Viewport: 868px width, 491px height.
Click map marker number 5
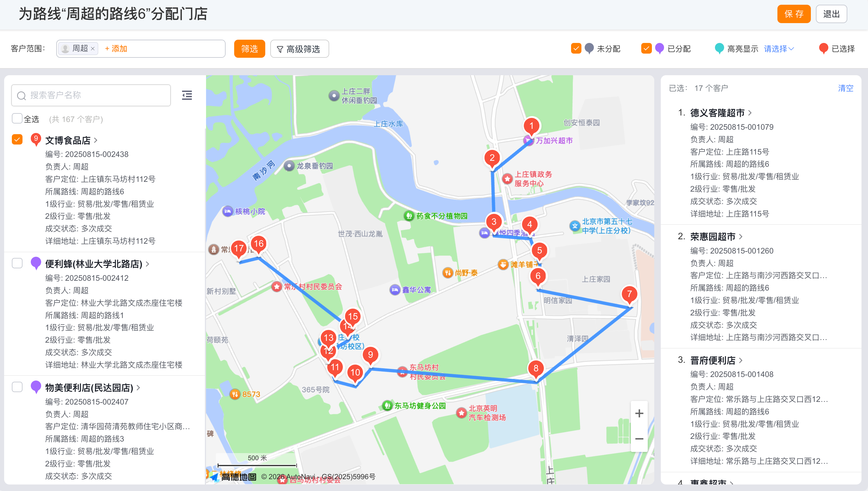pyautogui.click(x=539, y=251)
